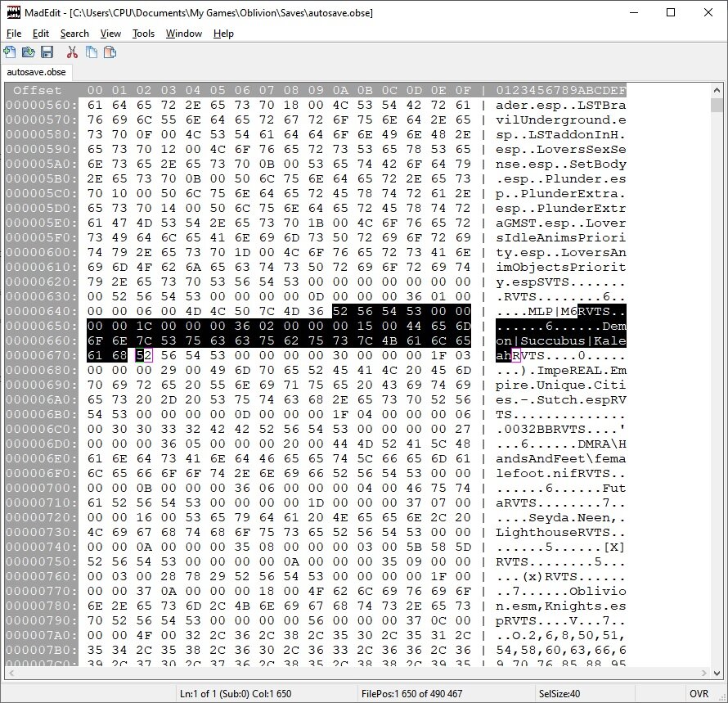This screenshot has width=728, height=703.
Task: Click the ASCII text 'aGMST.esp..Lover'
Action: point(561,223)
